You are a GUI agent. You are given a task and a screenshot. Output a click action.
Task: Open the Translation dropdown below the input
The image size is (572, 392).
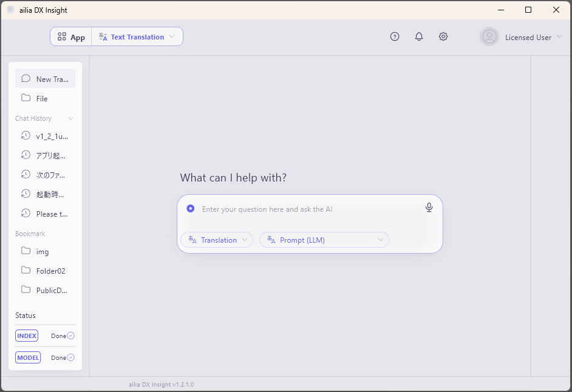point(216,240)
